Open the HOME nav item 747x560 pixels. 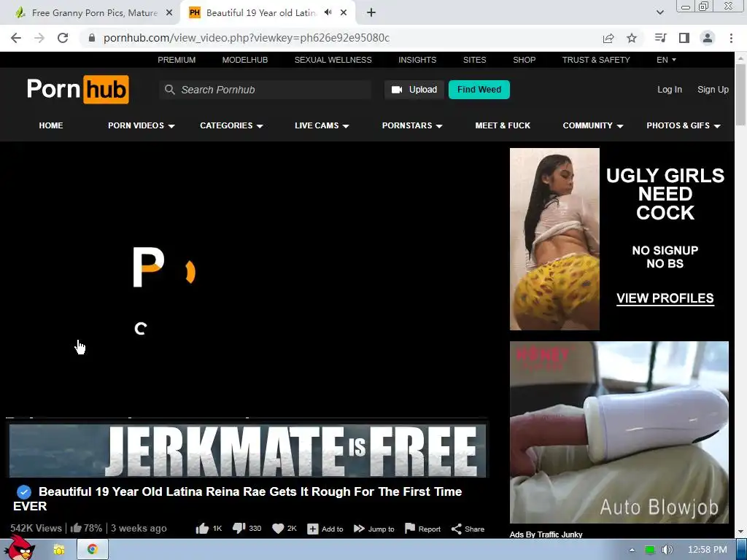pyautogui.click(x=51, y=125)
